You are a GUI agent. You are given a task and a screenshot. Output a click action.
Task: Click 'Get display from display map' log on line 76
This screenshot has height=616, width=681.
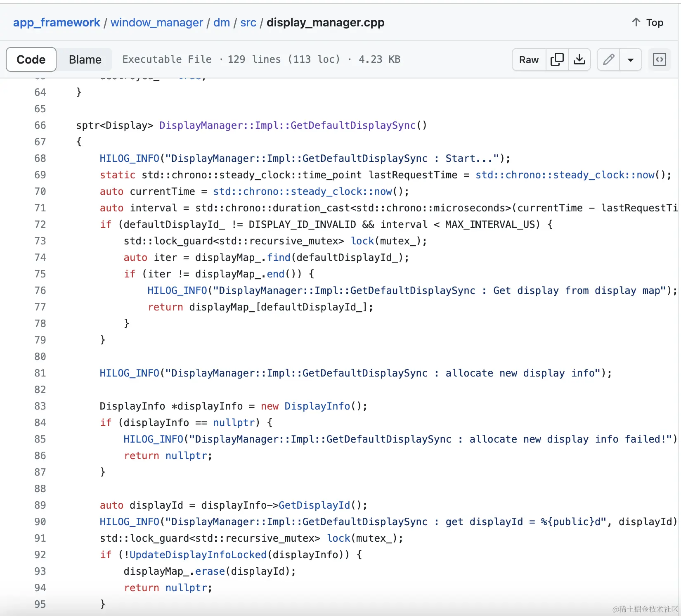coord(412,291)
